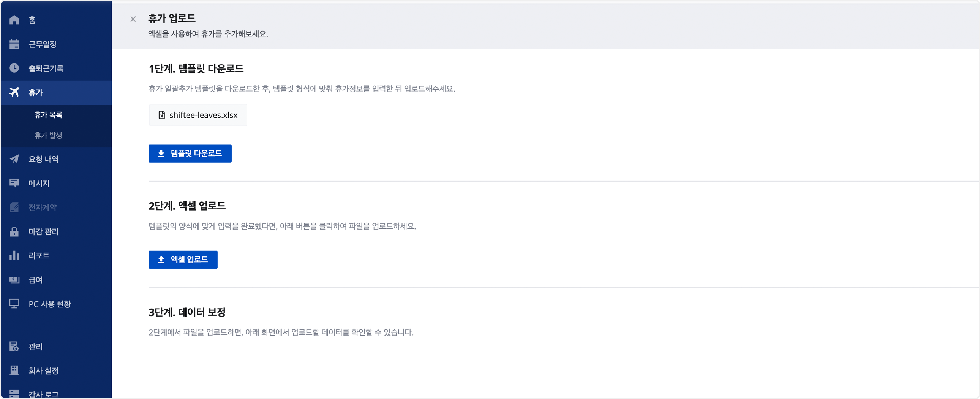980x399 pixels.
Task: Click the monitor icon for PC 사용 현황
Action: tap(14, 304)
